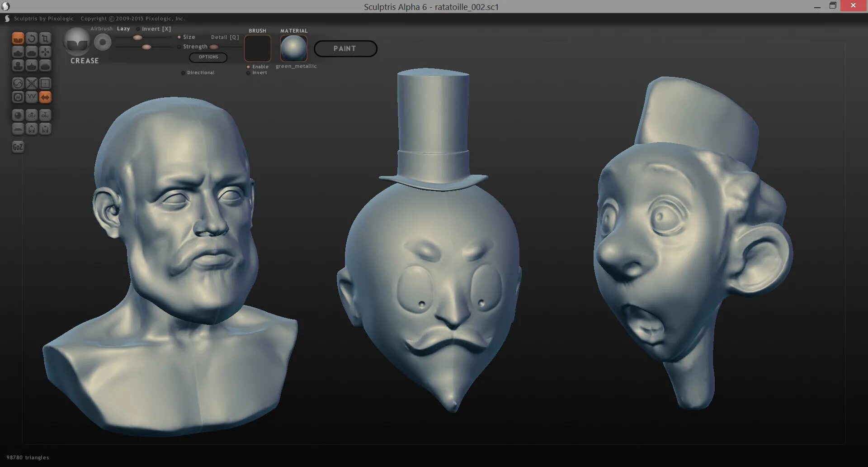
Task: Switch to PAINT mode
Action: (345, 48)
